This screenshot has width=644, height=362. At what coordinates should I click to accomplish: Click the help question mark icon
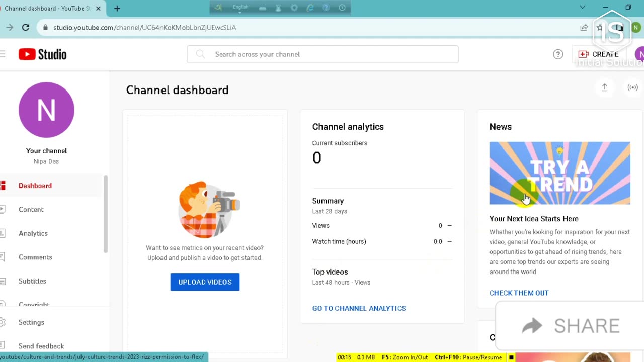pos(558,54)
